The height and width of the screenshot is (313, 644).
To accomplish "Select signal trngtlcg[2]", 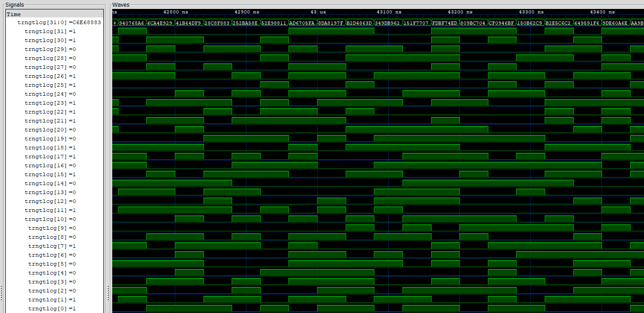I will click(52, 291).
